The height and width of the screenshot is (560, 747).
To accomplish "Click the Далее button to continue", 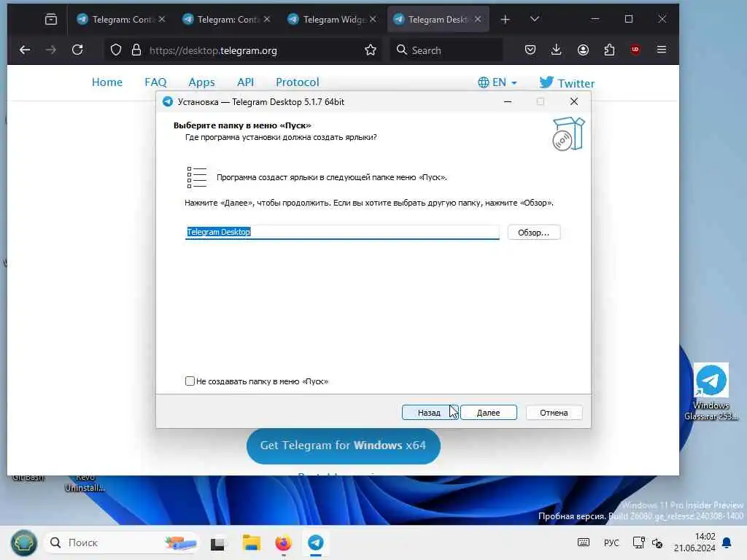I will (x=488, y=413).
